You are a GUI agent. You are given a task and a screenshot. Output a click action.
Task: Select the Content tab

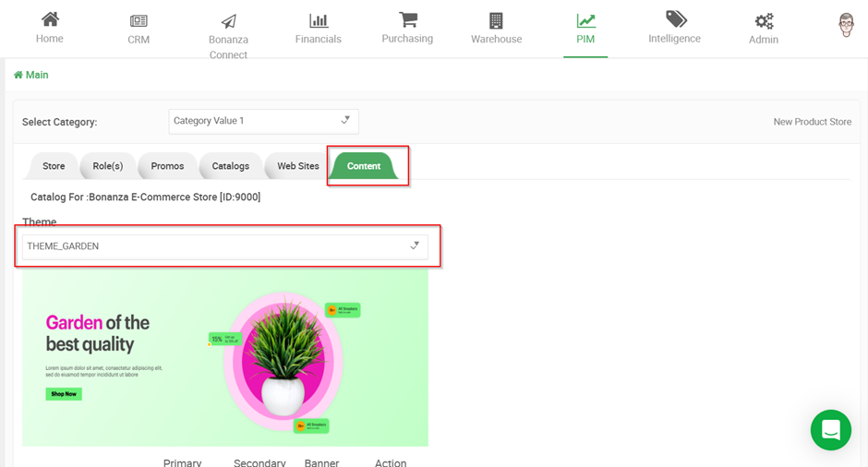pyautogui.click(x=364, y=166)
